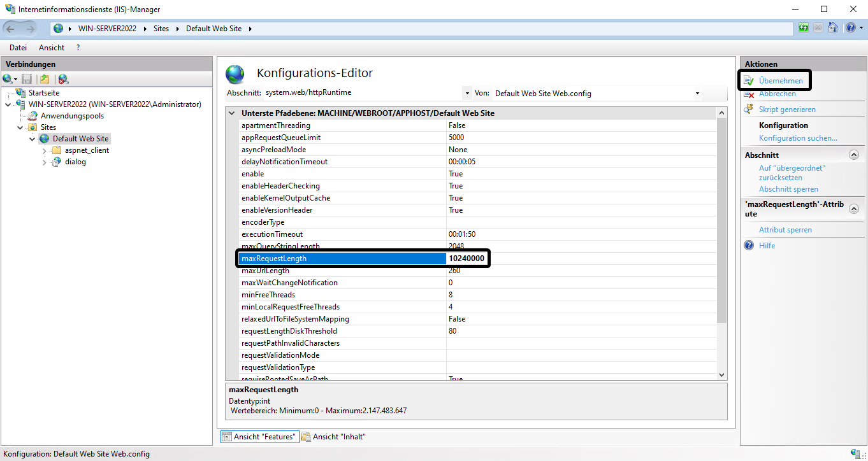This screenshot has height=461, width=868.
Task: Open the Ansicht menu
Action: pyautogui.click(x=52, y=48)
